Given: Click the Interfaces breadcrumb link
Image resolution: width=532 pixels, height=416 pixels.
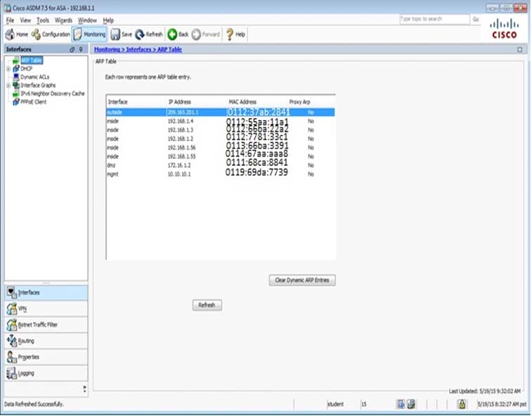Looking at the screenshot, I should [x=138, y=49].
